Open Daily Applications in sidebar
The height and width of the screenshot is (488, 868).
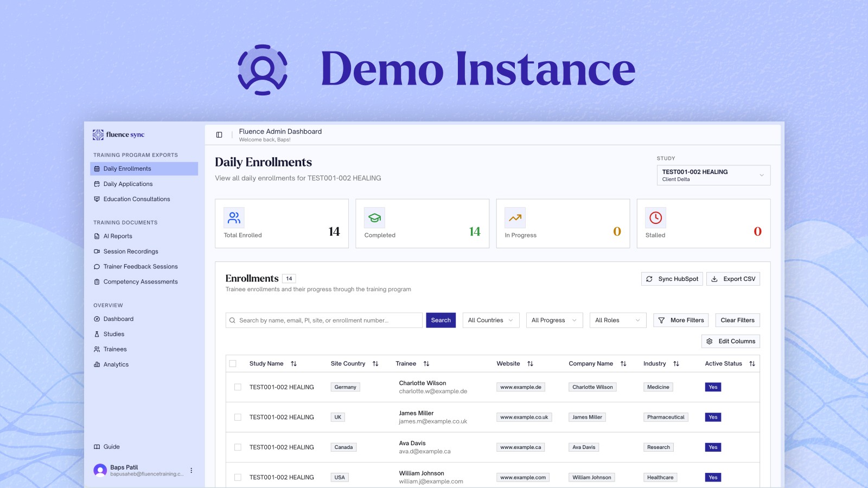(144, 184)
